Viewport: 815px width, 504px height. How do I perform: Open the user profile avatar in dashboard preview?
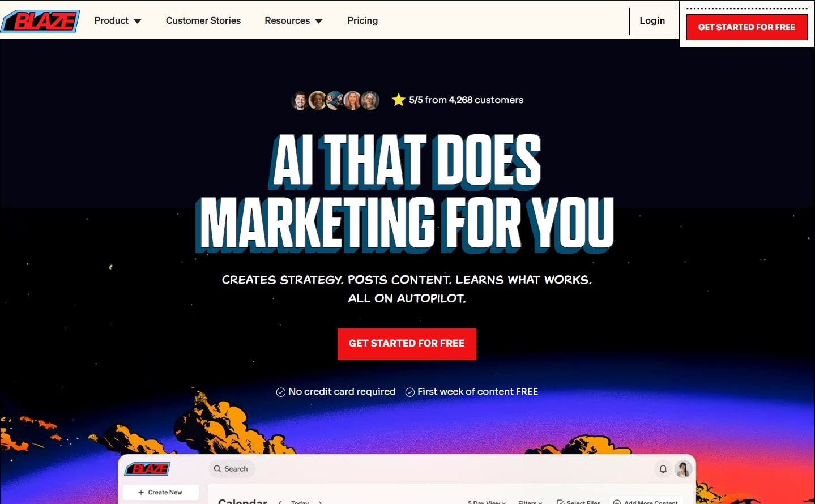coord(683,469)
